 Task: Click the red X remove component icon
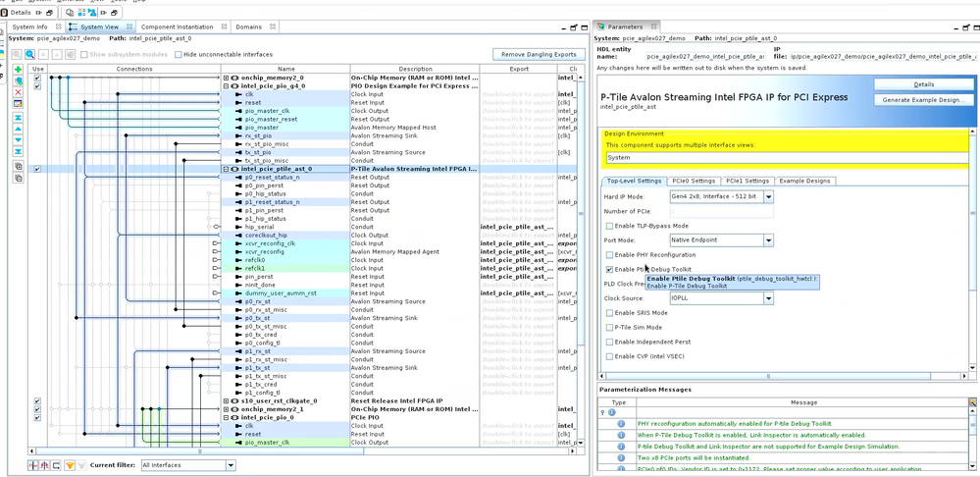click(x=19, y=92)
